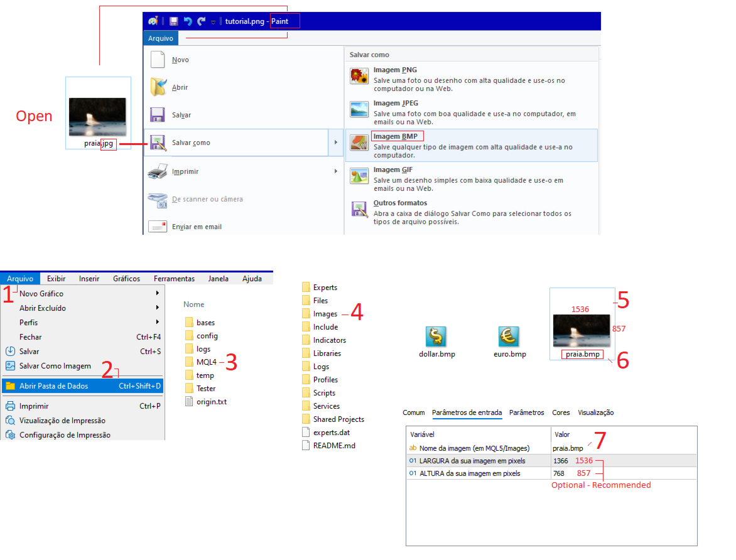Click the undo arrow in Paint's quick access toolbar
The width and height of the screenshot is (736, 560).
188,21
